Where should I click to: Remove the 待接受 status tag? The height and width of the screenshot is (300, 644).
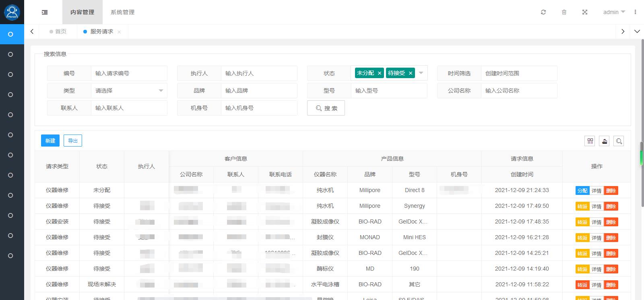point(411,73)
